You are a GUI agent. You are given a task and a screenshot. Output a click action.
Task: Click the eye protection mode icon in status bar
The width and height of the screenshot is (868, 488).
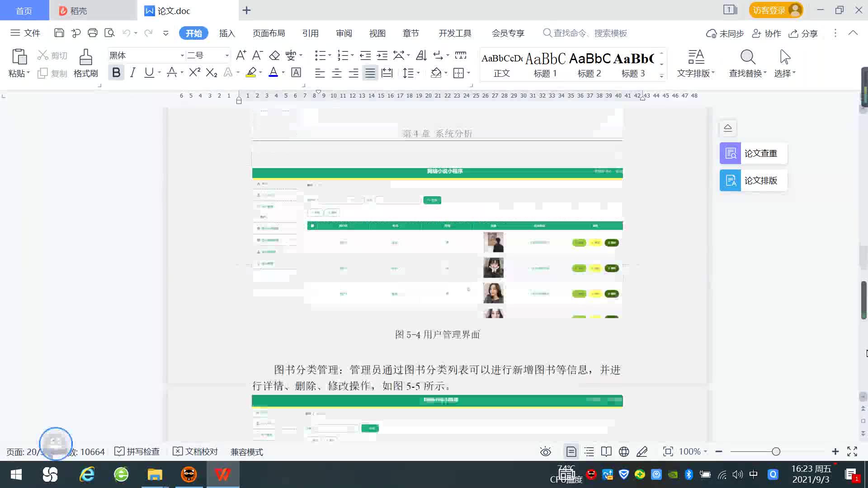(x=545, y=451)
